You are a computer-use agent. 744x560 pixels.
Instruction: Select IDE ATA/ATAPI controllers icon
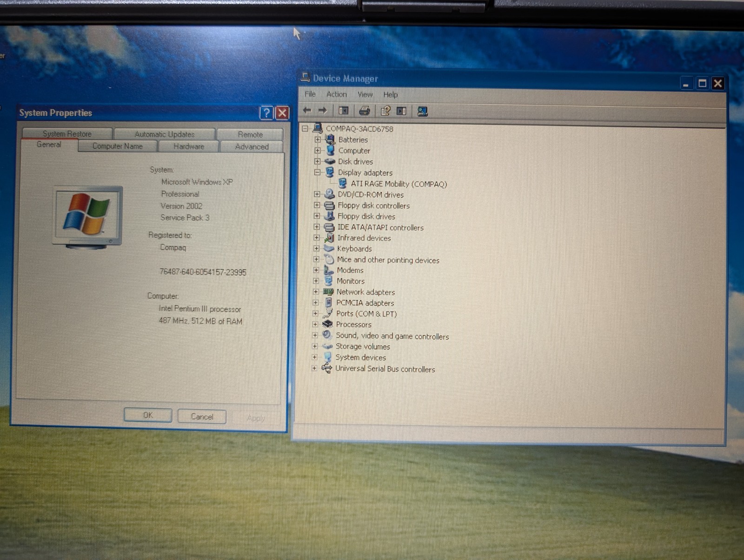[x=329, y=227]
